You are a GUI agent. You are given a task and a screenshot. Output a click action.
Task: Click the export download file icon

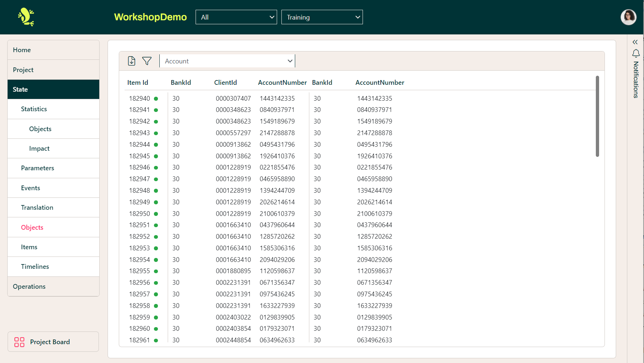[x=131, y=61]
